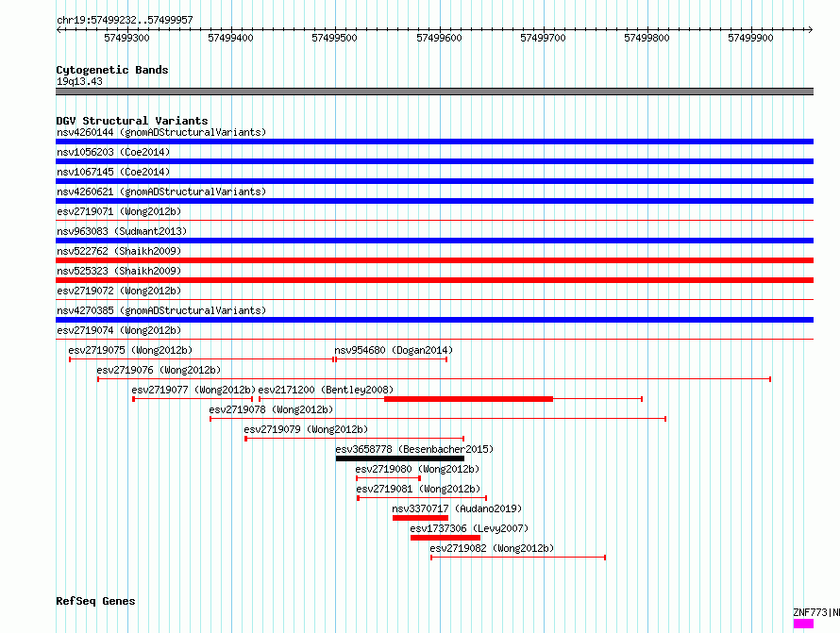Open esv2719079 (Wong2012b) label
Viewport: 840px width, 633px height.
(306, 429)
